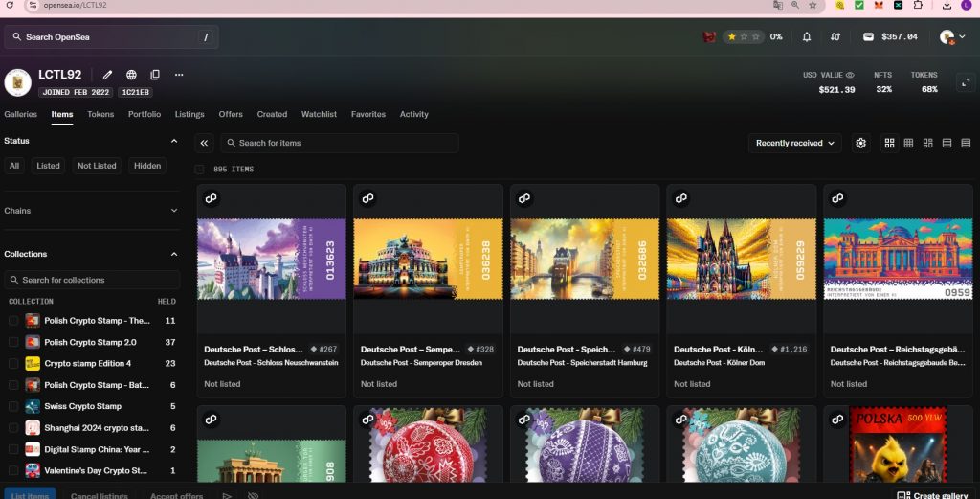Open the three-dot profile options menu

pos(179,75)
